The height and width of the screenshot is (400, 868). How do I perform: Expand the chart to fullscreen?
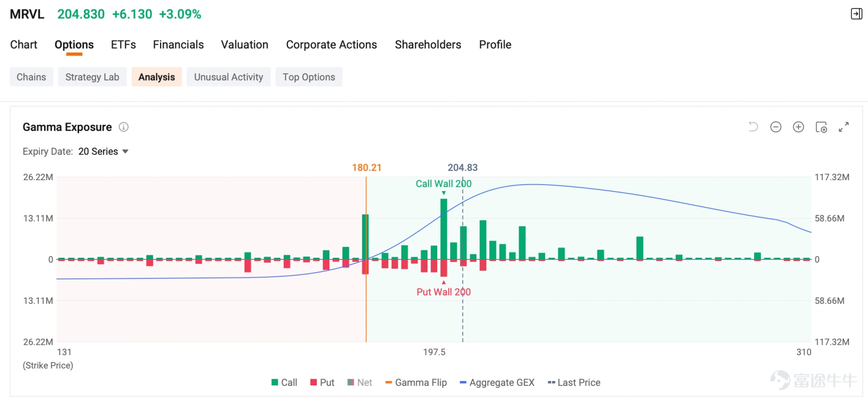844,127
